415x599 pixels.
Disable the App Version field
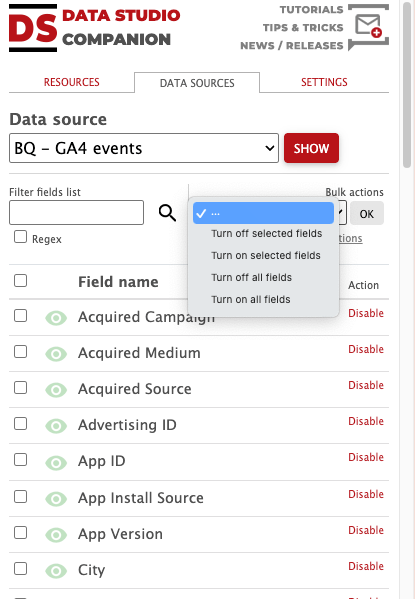[366, 530]
